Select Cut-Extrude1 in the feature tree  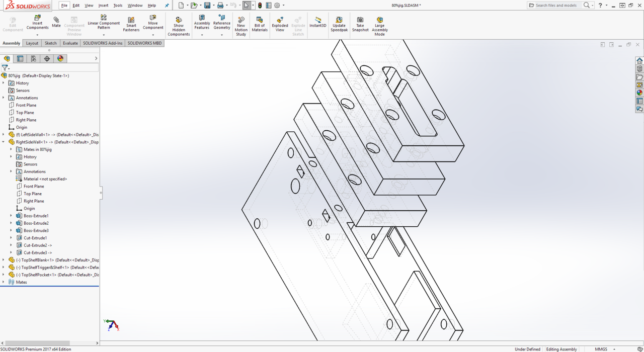[x=35, y=238]
